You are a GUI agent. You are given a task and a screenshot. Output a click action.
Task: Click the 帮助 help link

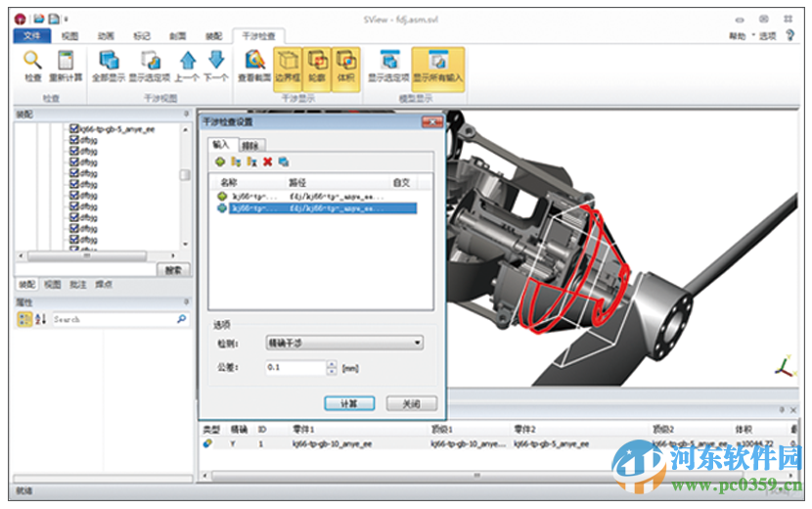[737, 36]
